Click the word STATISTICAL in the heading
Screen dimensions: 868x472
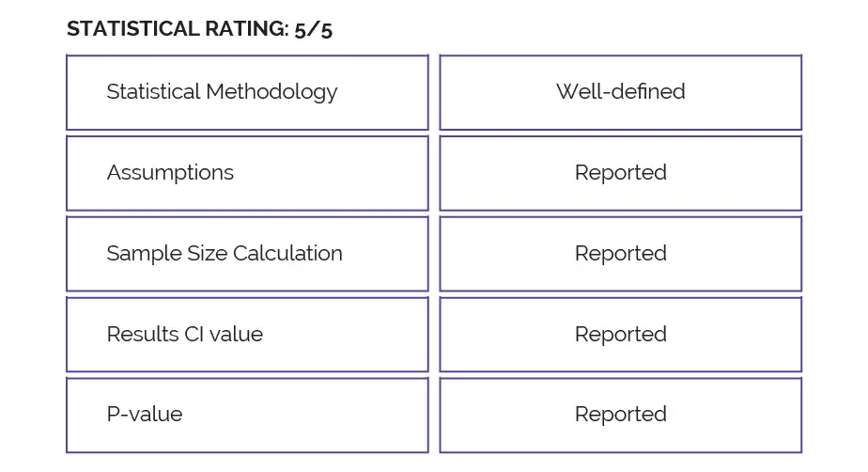coord(131,29)
